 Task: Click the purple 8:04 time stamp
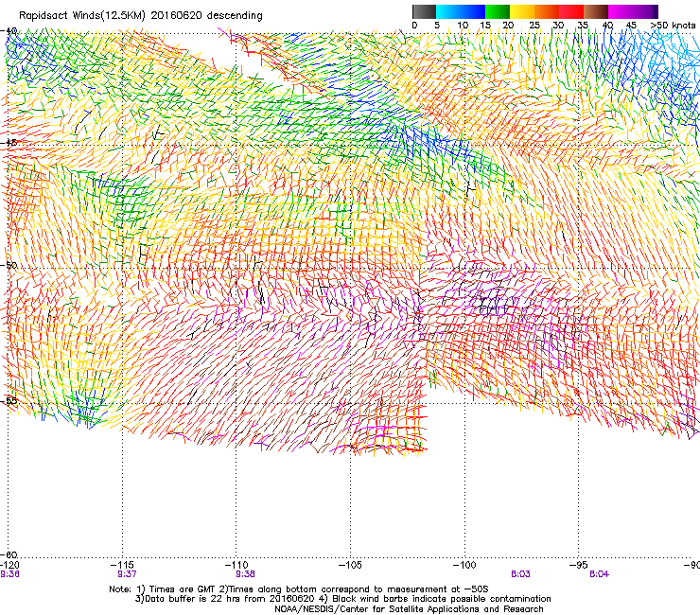pos(599,574)
